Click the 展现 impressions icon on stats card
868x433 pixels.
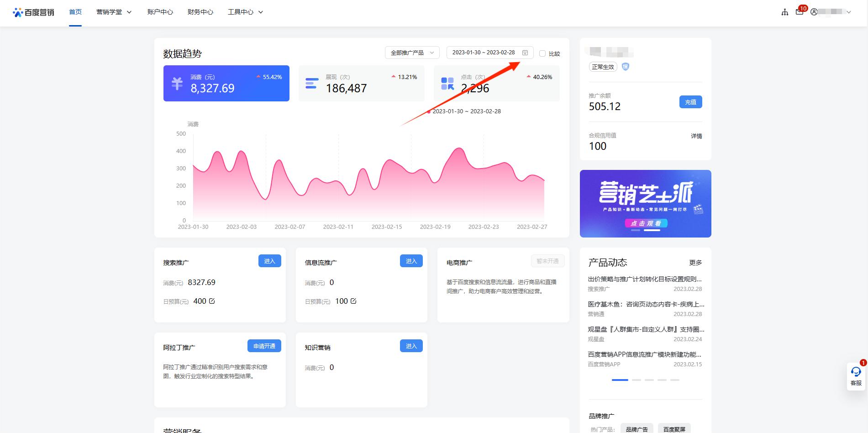pos(312,83)
